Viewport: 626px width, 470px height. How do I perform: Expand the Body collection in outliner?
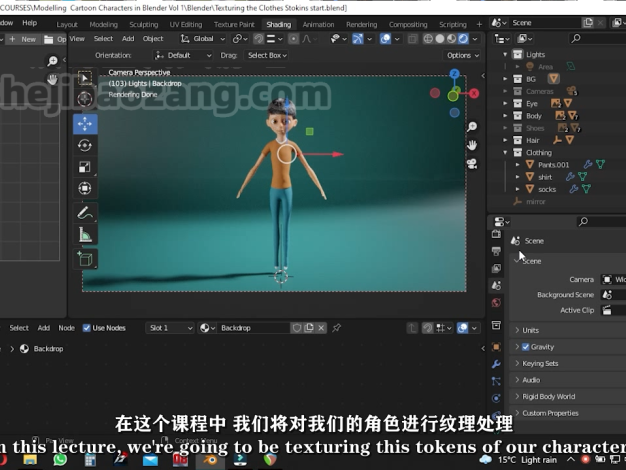point(505,116)
